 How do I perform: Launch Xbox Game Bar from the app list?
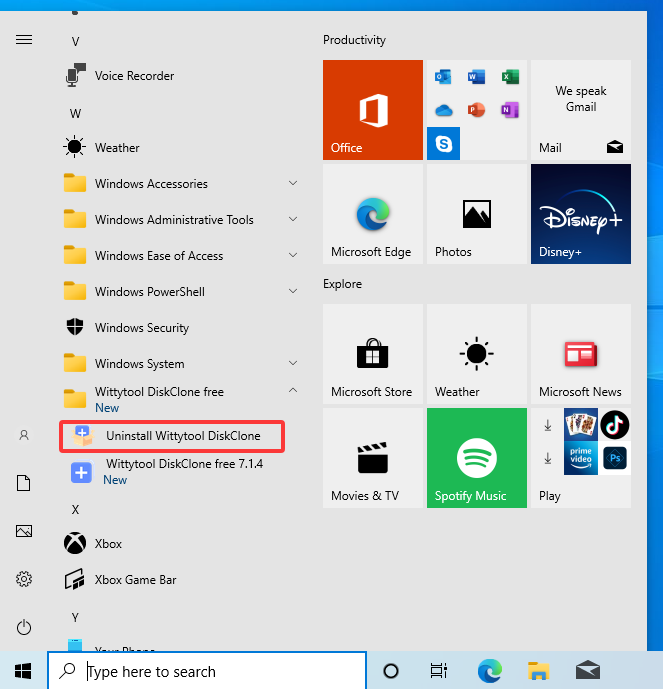[x=180, y=580]
